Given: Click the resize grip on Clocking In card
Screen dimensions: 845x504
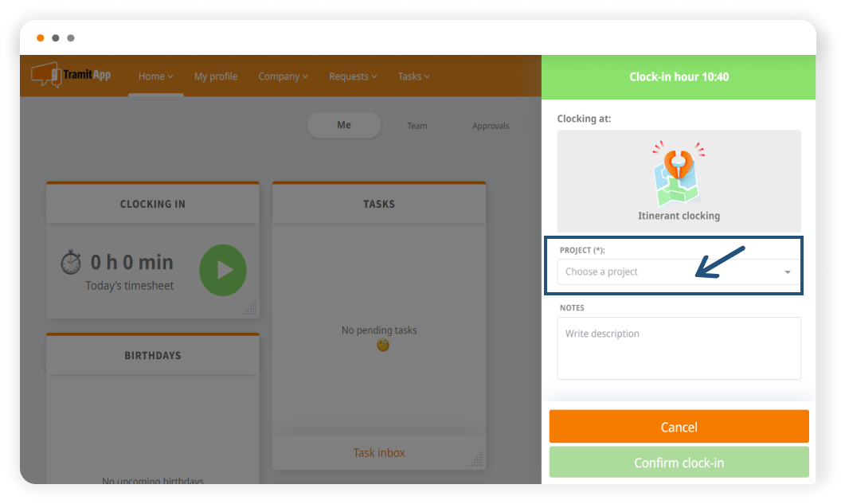Looking at the screenshot, I should (x=250, y=308).
